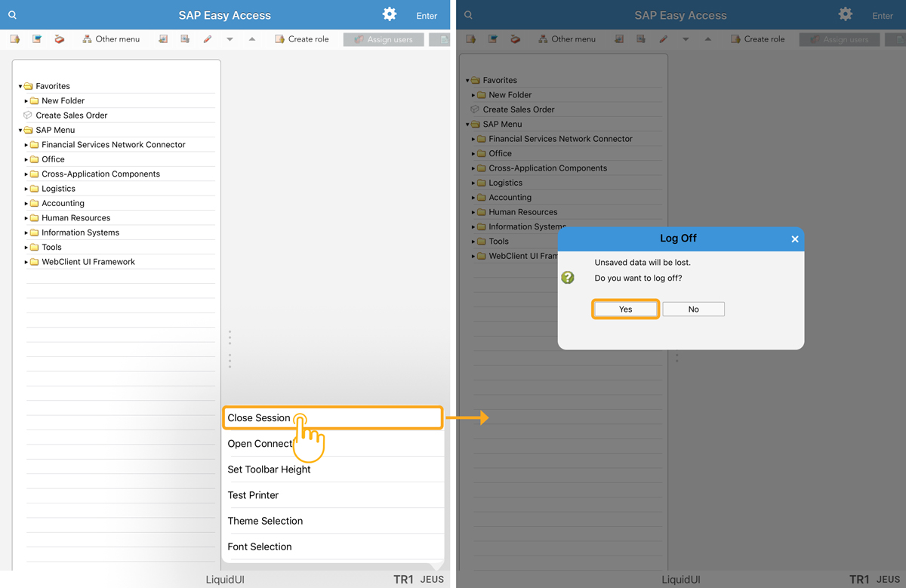The image size is (906, 588).
Task: Expand the Human Resources folder on the undimmed screen
Action: (26, 218)
